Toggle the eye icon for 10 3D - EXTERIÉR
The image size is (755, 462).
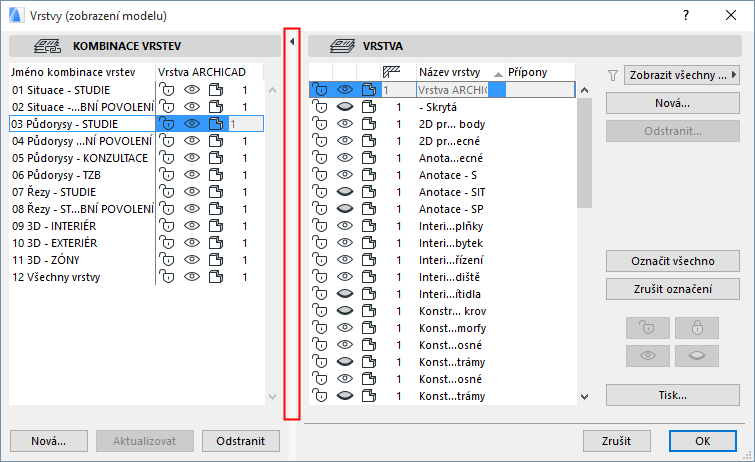point(192,243)
